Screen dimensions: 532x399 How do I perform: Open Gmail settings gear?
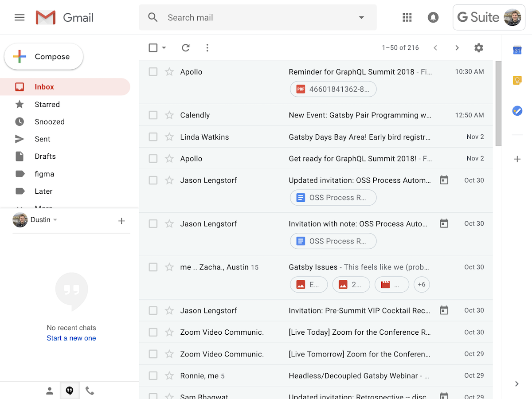479,47
